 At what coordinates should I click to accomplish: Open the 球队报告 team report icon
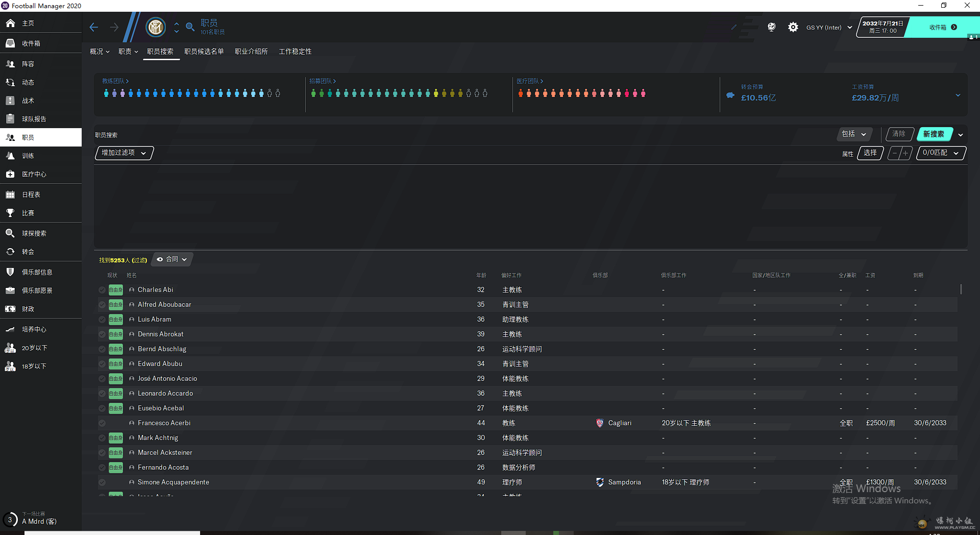(10, 119)
